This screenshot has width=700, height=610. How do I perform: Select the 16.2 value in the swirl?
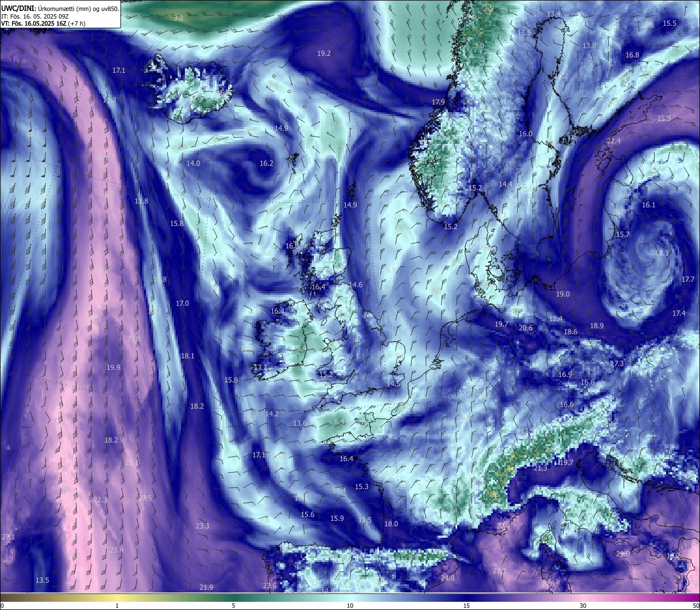(266, 163)
